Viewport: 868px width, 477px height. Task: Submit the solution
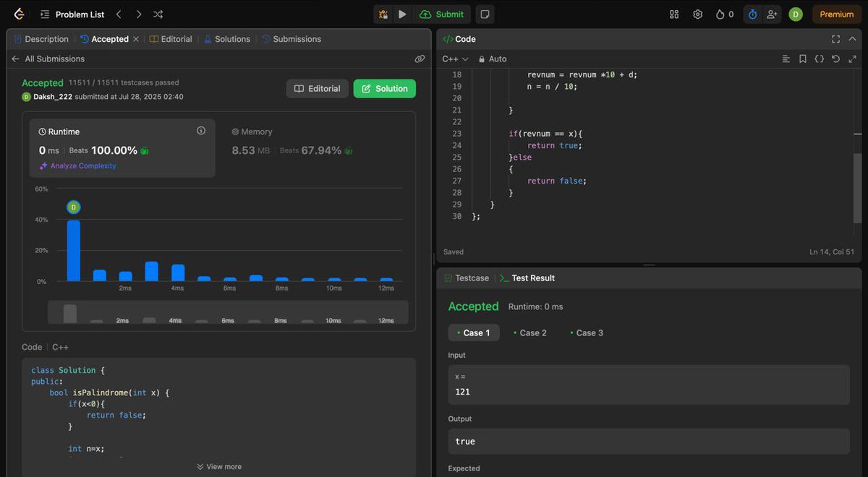pyautogui.click(x=442, y=14)
